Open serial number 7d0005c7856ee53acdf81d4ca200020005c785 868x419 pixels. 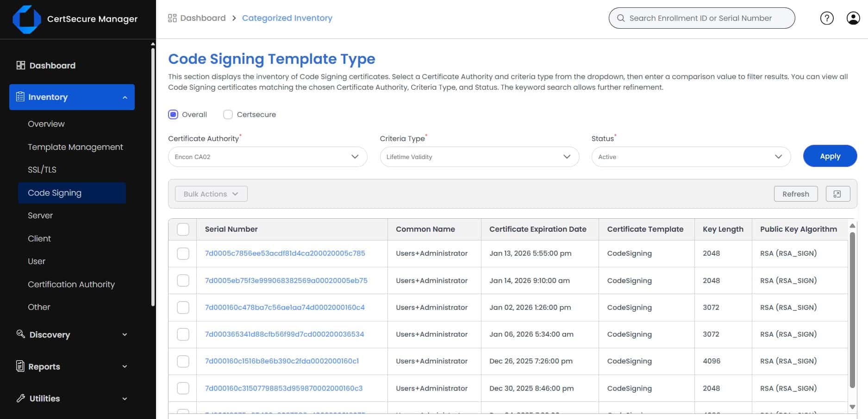tap(285, 253)
